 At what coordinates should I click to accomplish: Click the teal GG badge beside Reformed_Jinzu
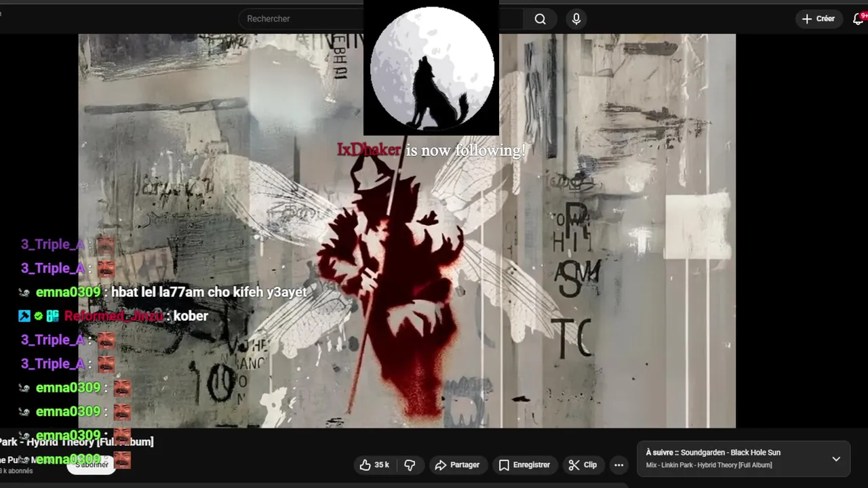53,316
